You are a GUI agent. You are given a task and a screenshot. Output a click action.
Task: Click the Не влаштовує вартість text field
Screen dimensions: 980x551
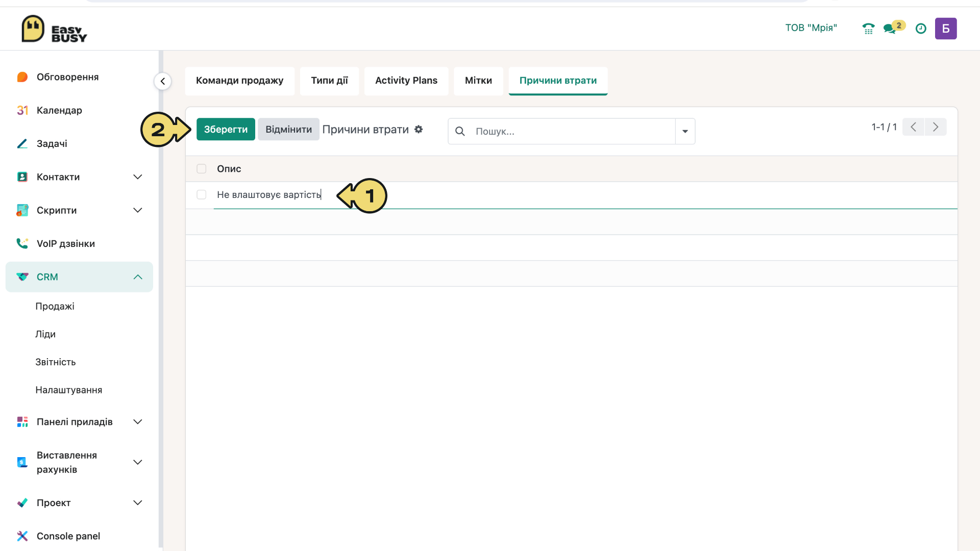click(x=585, y=195)
